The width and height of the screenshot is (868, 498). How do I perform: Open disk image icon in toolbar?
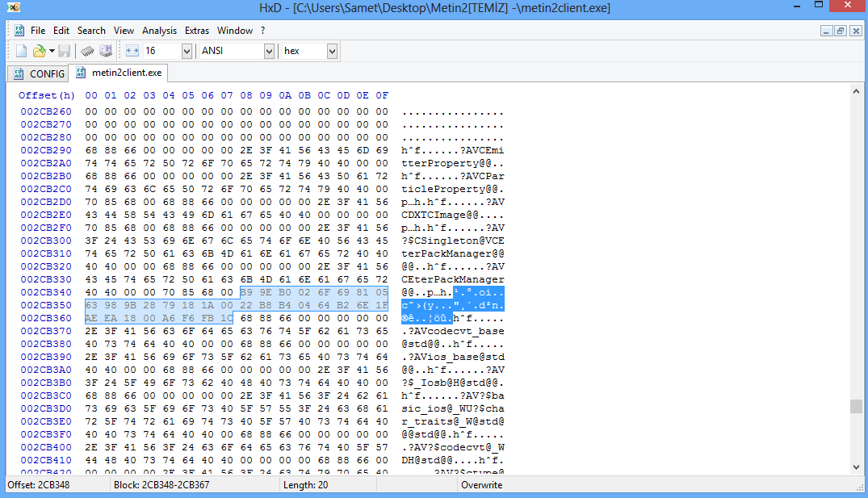pos(106,51)
